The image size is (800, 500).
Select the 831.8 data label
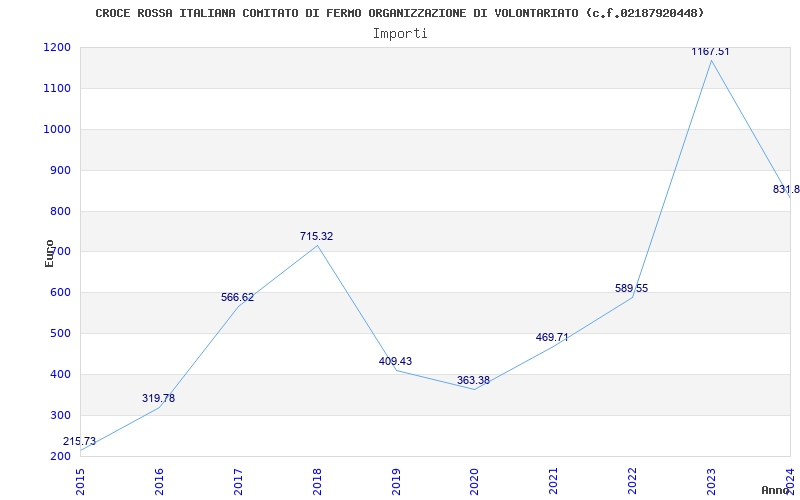[786, 189]
